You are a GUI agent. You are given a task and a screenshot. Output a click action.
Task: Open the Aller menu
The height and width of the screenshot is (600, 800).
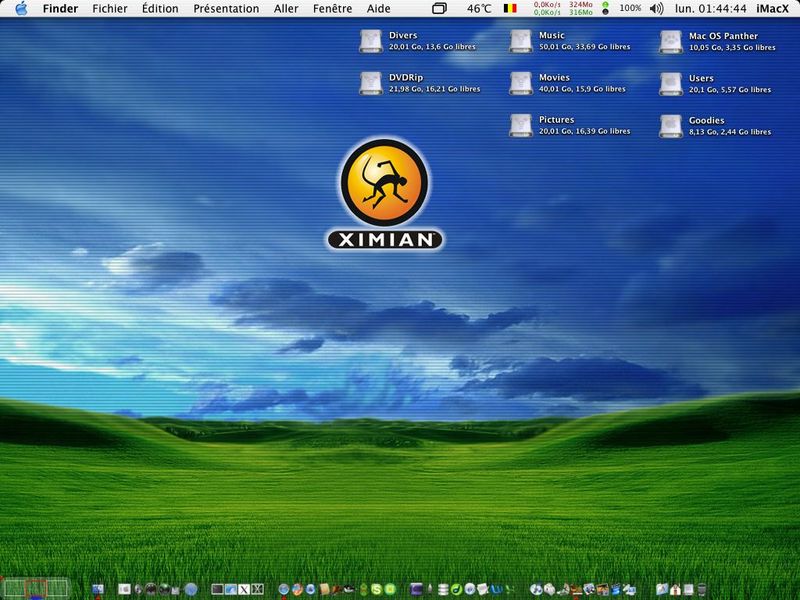(286, 9)
